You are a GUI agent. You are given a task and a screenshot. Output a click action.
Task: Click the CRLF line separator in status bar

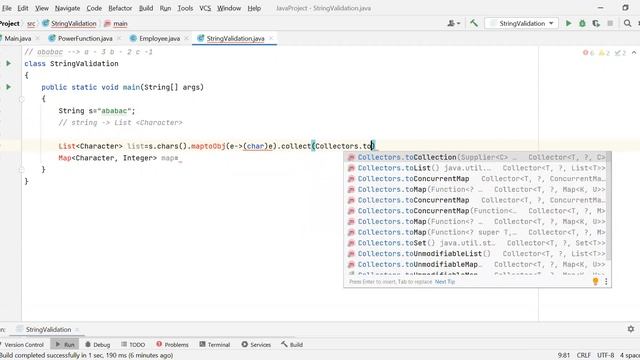584,355
